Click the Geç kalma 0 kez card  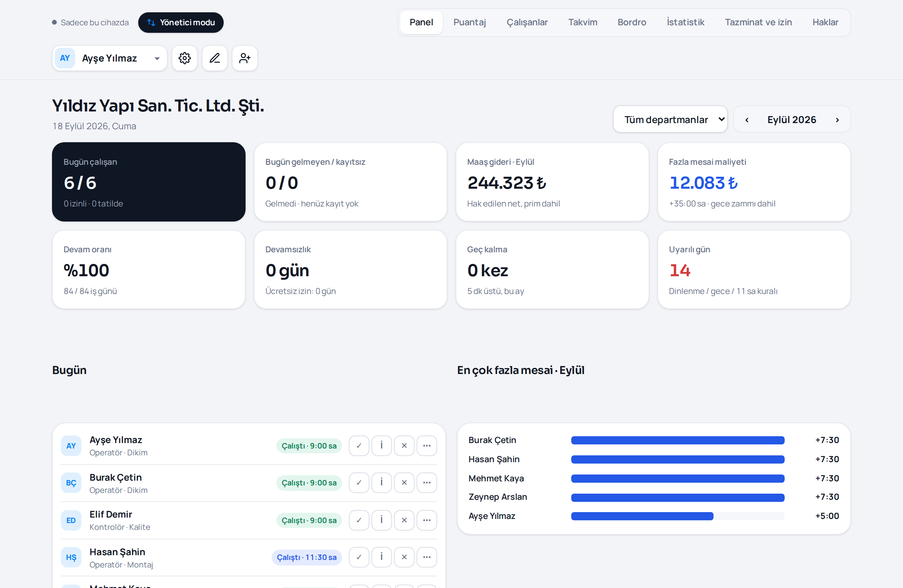552,269
